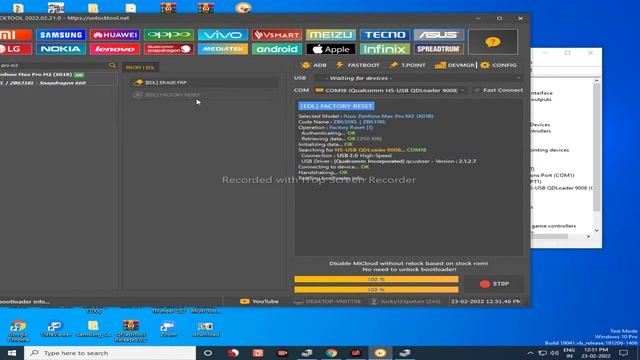Select the Huawei brand button
Image resolution: width=640 pixels, height=360 pixels.
pyautogui.click(x=115, y=35)
